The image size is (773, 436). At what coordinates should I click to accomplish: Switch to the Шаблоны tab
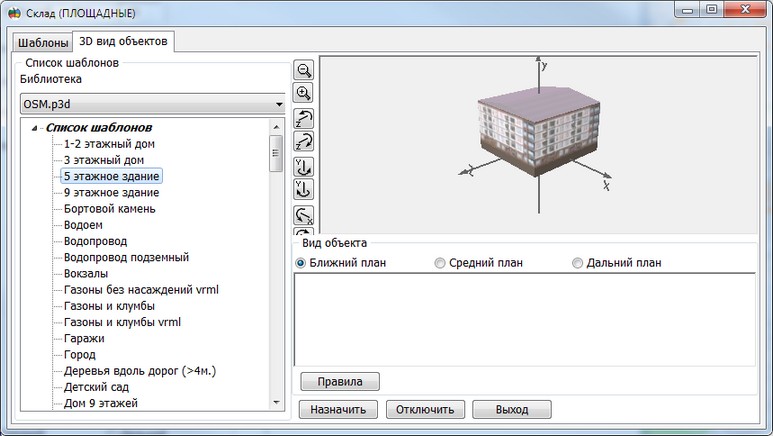tap(43, 43)
